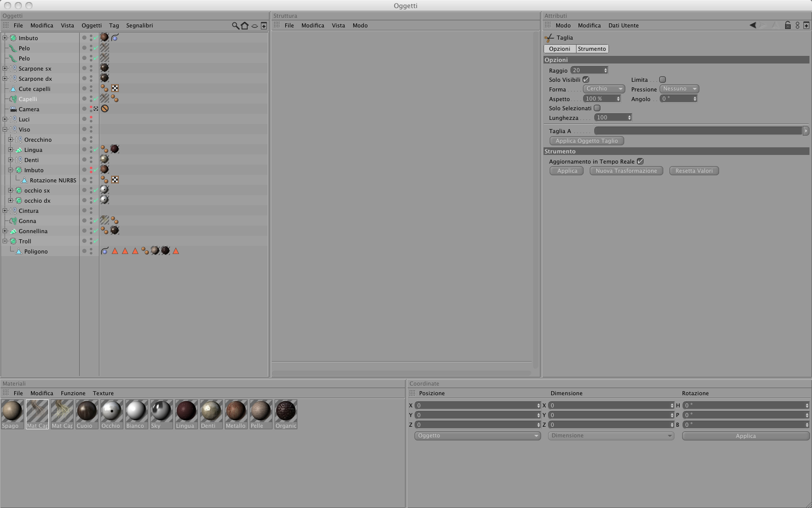Enable the Solo Selezionati checkbox
This screenshot has height=508, width=812.
(597, 108)
